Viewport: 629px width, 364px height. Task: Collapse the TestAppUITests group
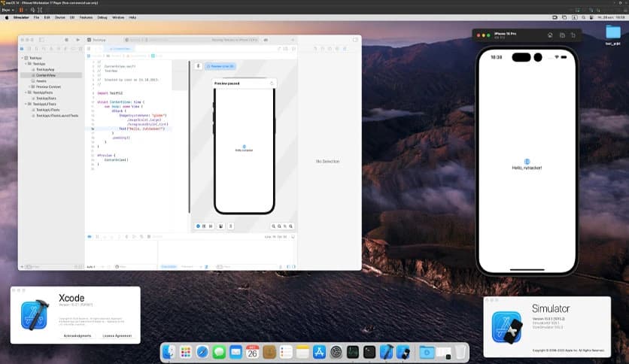[26, 104]
